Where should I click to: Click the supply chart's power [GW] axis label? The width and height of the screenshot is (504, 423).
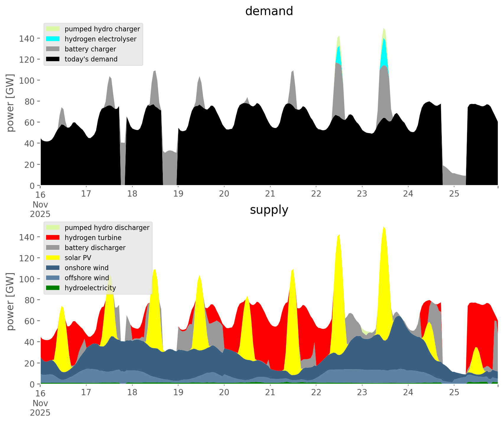click(10, 302)
